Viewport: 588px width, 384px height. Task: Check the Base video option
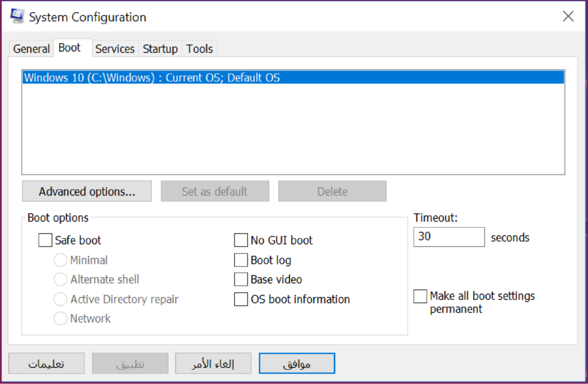click(x=241, y=280)
